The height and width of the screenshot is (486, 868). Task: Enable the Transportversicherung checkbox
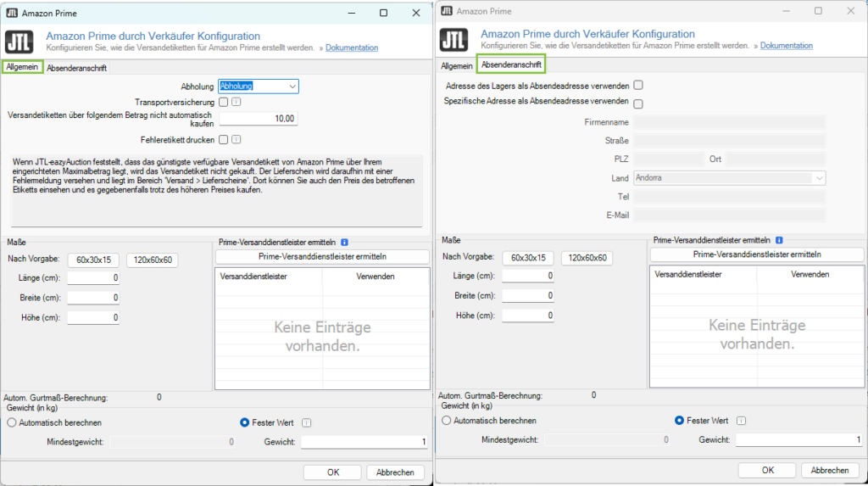coord(224,102)
